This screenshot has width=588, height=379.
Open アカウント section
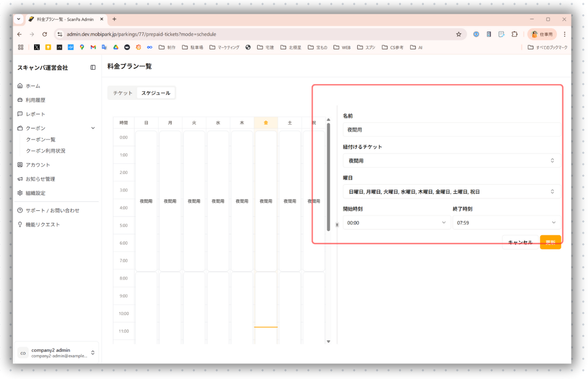click(37, 165)
